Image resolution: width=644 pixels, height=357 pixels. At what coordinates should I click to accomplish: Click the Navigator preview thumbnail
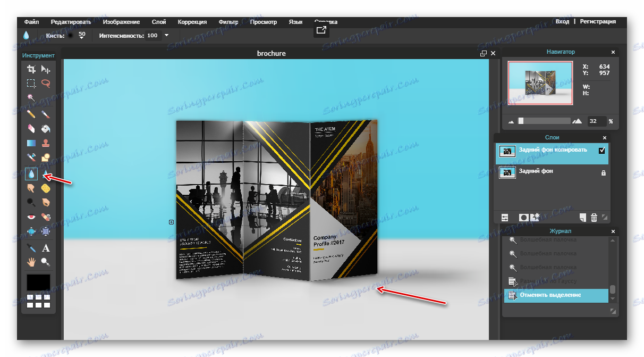click(x=540, y=83)
